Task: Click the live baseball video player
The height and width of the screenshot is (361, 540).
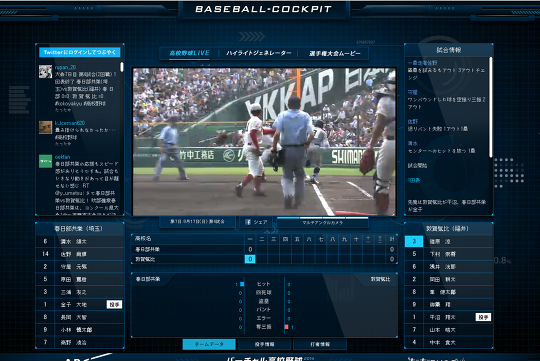Action: click(264, 142)
